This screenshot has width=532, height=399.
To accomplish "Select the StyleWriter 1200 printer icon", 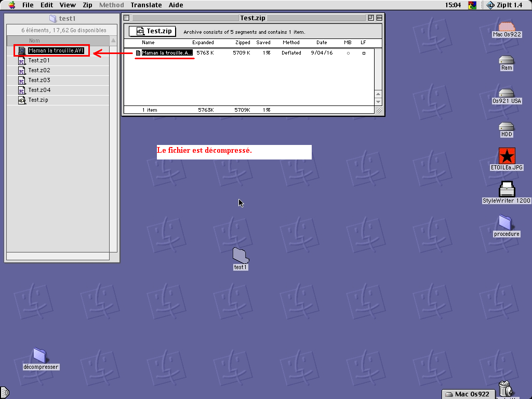I will (x=507, y=189).
